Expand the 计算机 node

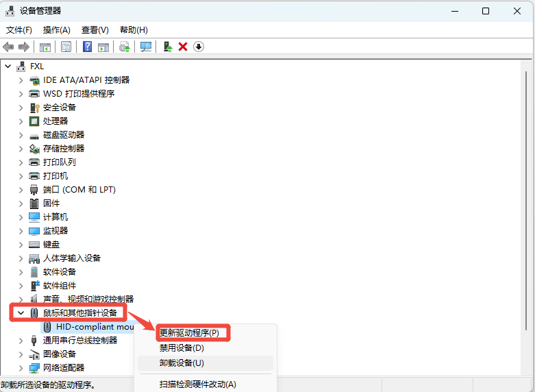click(21, 217)
